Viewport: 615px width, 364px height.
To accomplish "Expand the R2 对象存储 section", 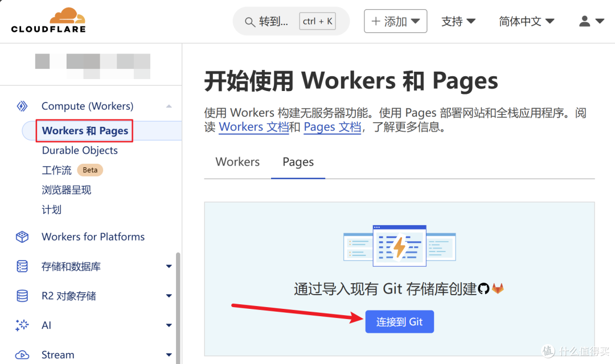I will 169,296.
